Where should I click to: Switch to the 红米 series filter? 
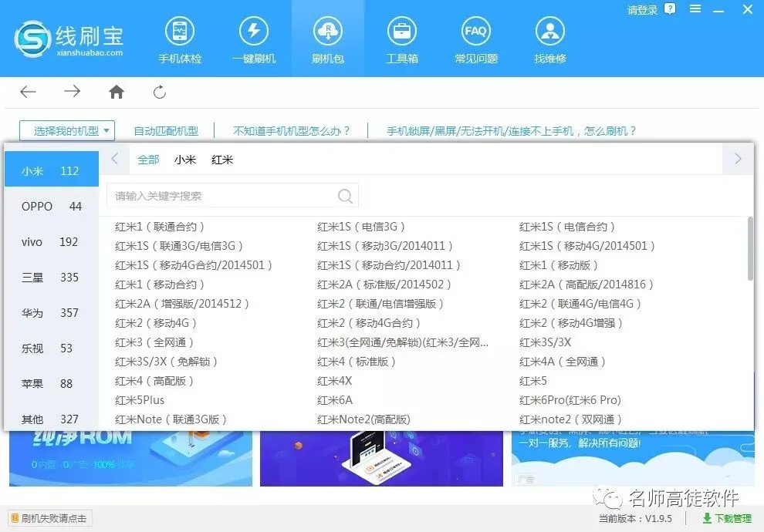pos(222,160)
